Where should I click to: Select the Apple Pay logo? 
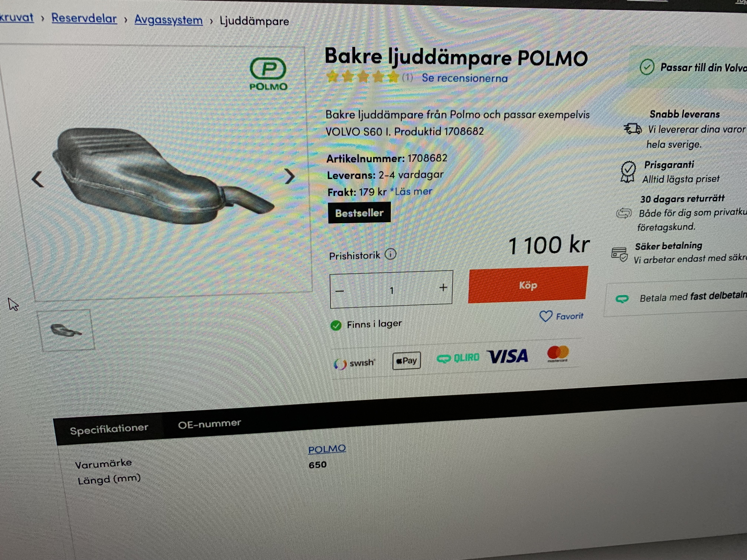click(x=407, y=361)
